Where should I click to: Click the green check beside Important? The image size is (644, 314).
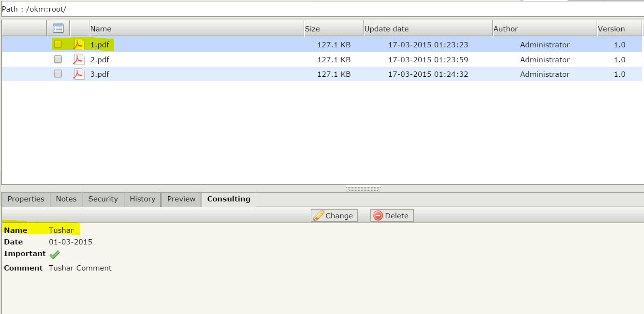pyautogui.click(x=54, y=254)
